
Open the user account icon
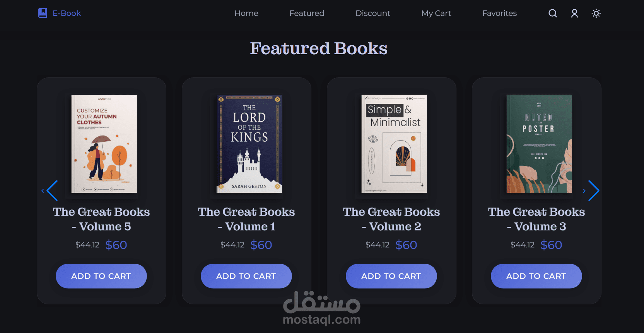click(x=574, y=14)
